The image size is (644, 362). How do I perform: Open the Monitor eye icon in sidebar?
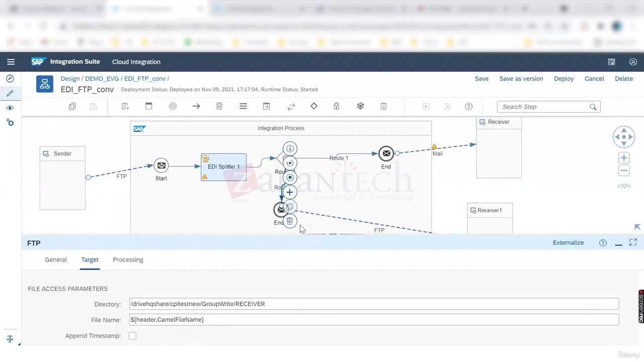[x=10, y=108]
